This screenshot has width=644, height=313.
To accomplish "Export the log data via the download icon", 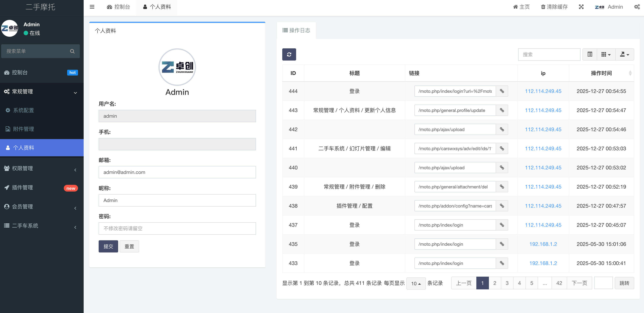I will click(623, 54).
